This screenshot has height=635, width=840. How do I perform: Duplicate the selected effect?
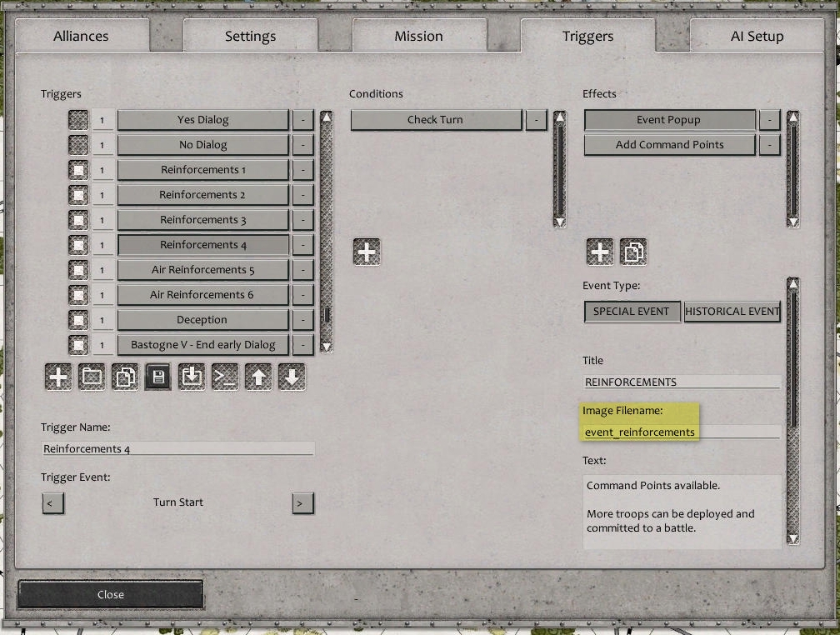[x=633, y=252]
